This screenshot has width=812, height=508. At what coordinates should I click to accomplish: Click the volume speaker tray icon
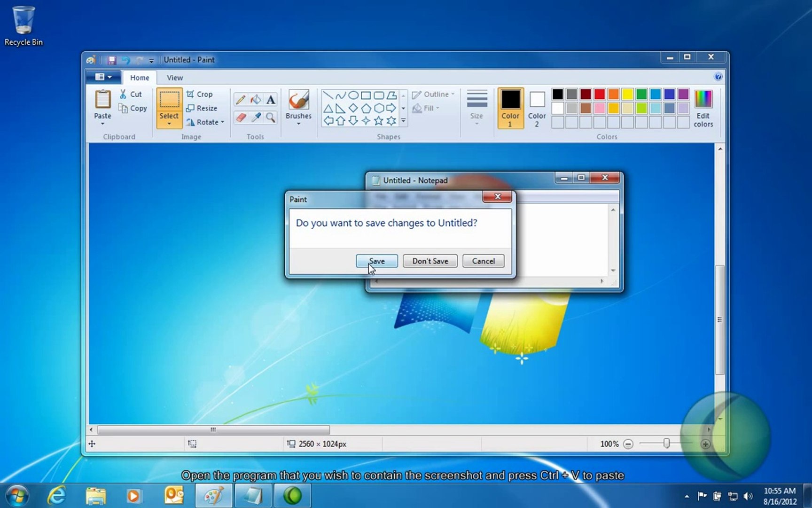(748, 496)
